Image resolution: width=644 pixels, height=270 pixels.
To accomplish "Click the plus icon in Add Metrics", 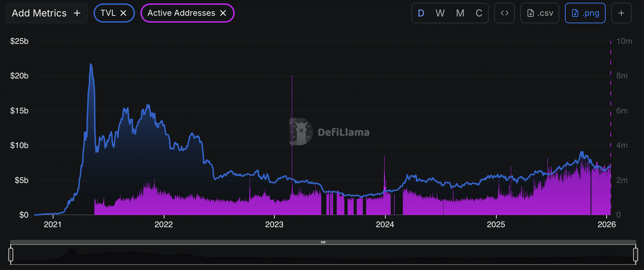I will point(77,13).
